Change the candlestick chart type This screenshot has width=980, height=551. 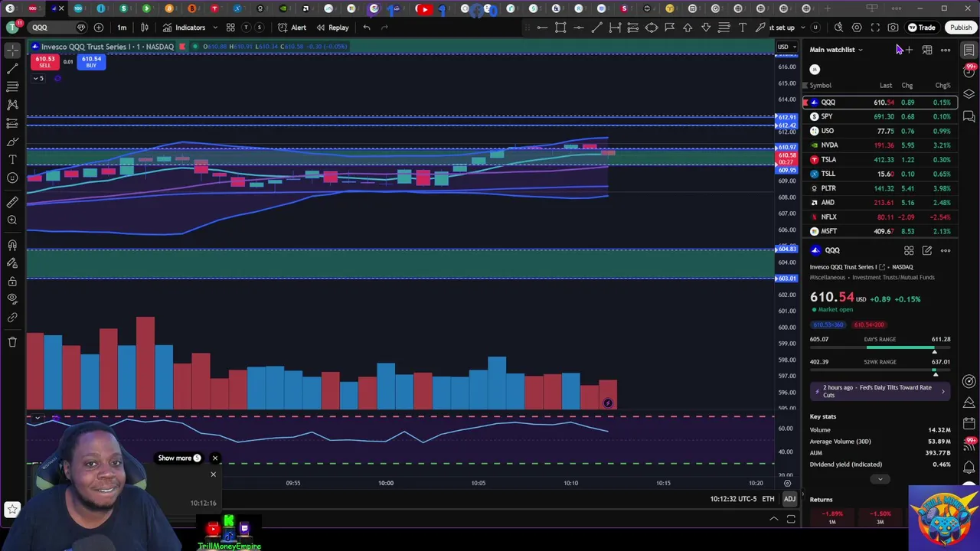point(145,28)
